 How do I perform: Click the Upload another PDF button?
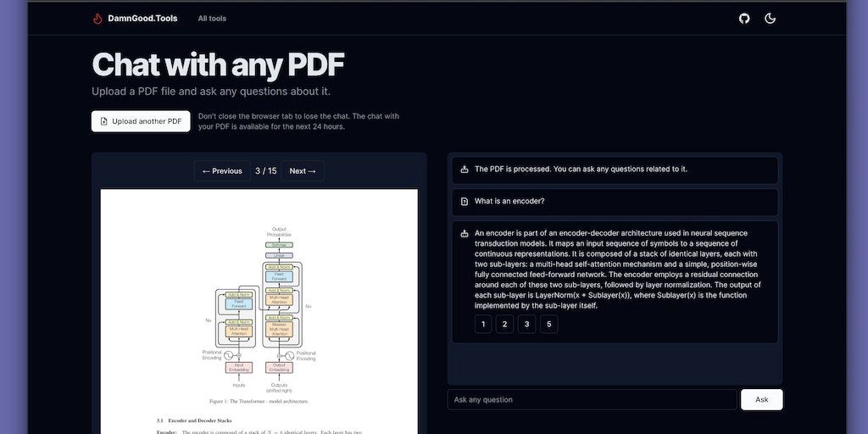(141, 121)
